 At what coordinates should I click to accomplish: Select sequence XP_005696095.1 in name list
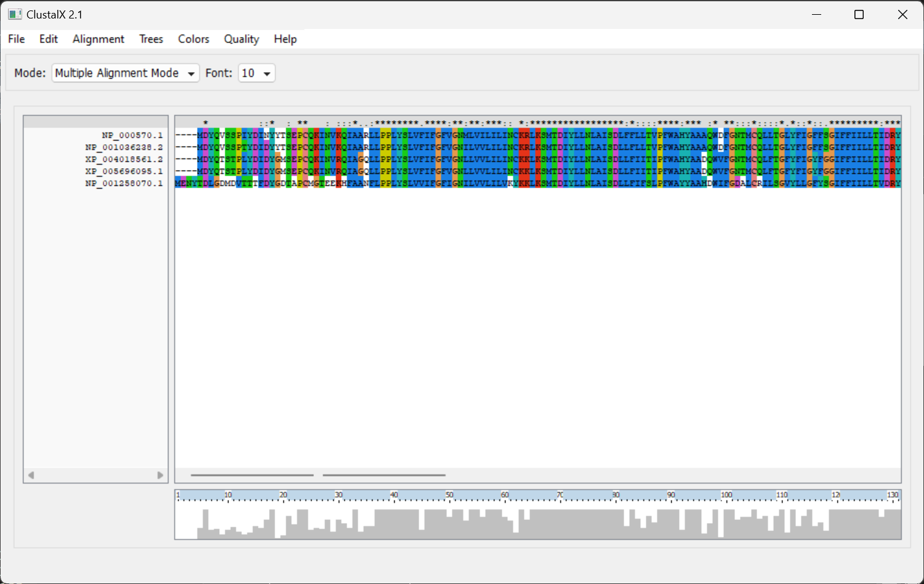coord(124,171)
